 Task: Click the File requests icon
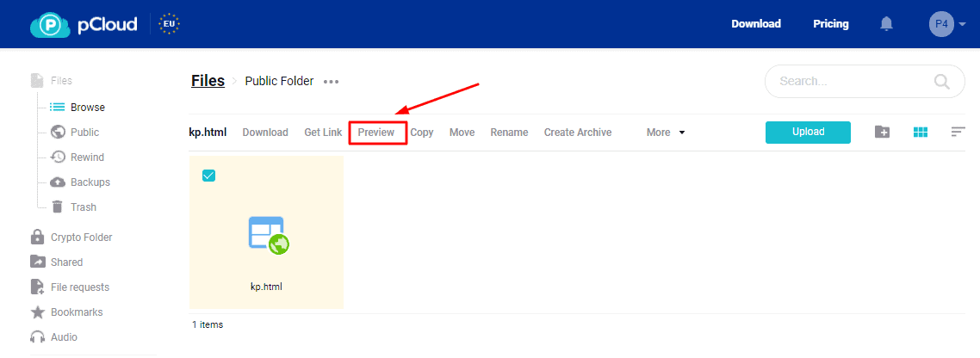[38, 287]
